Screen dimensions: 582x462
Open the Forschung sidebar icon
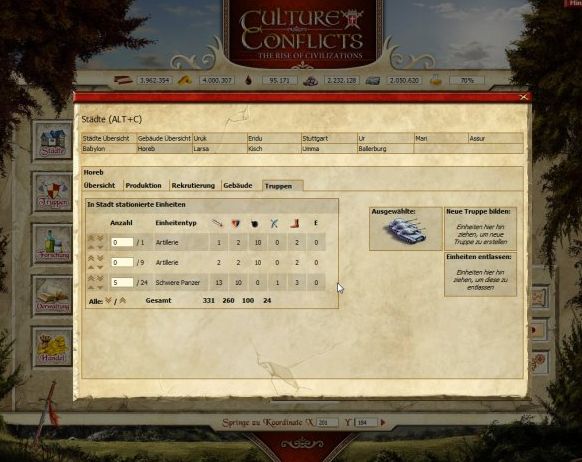point(52,244)
